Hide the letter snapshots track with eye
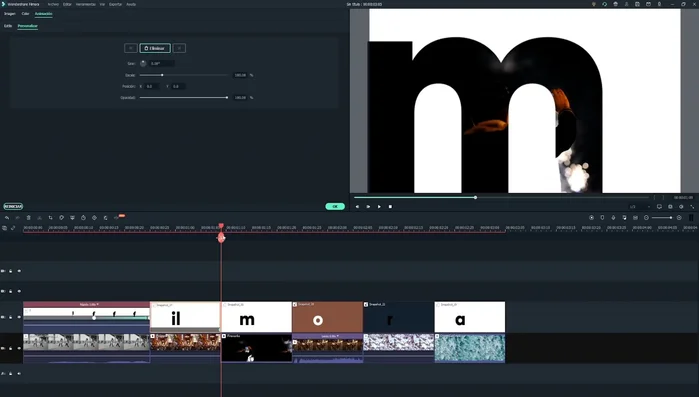This screenshot has height=397, width=699. [x=19, y=317]
